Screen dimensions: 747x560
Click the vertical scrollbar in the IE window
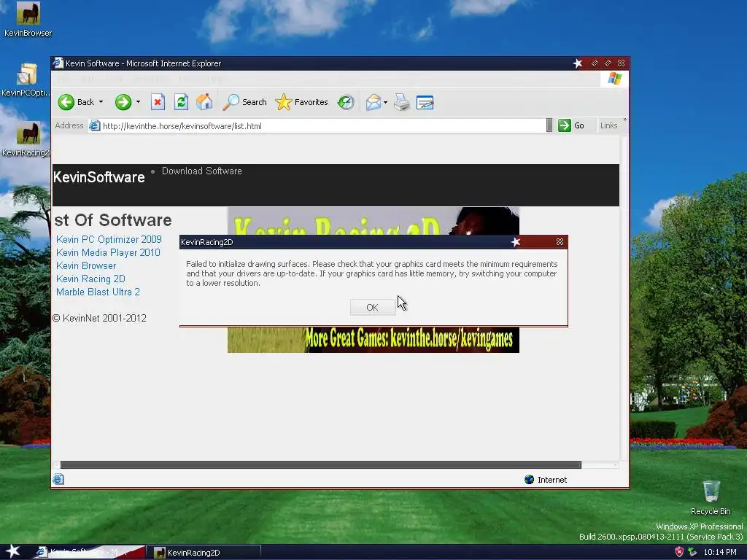pyautogui.click(x=624, y=297)
